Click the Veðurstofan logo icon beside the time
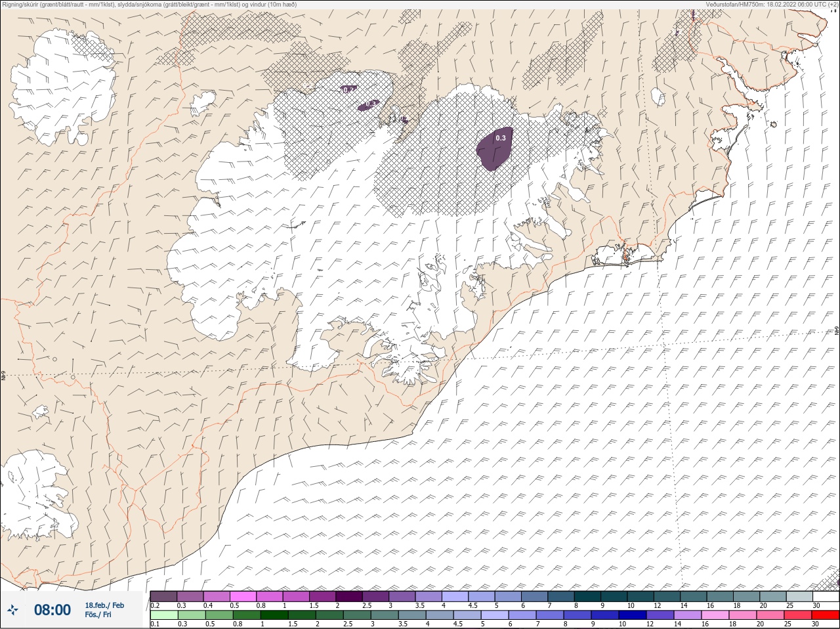 point(13,610)
